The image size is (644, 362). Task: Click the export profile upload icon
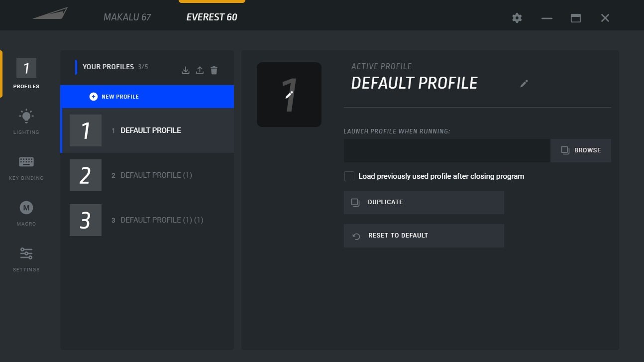coord(200,70)
